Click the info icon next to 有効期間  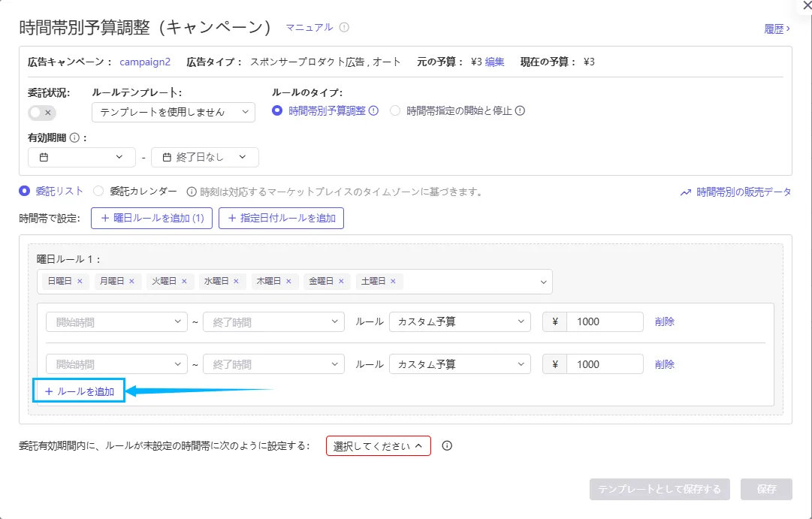[x=74, y=137]
